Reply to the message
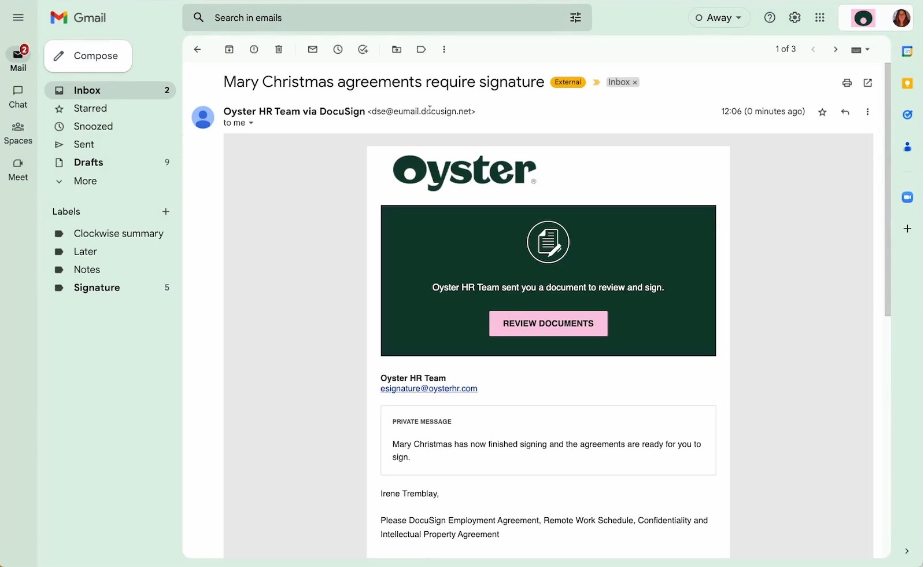924x567 pixels. pos(845,112)
